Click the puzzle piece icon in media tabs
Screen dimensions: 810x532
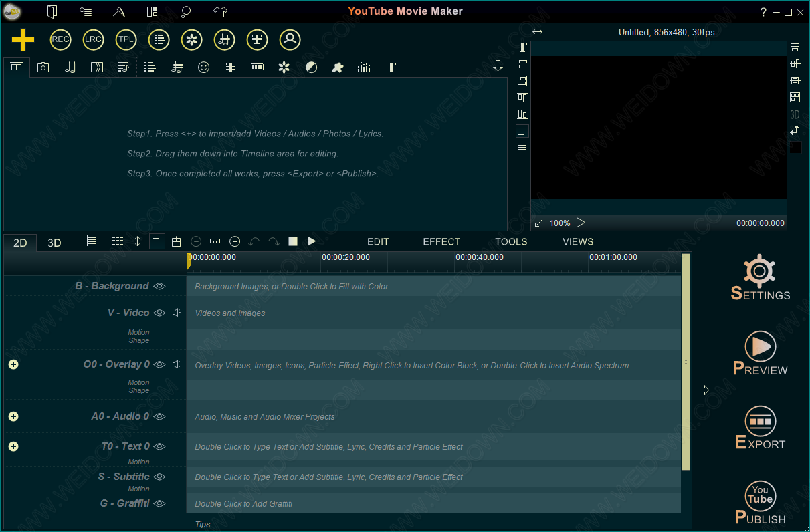(338, 67)
